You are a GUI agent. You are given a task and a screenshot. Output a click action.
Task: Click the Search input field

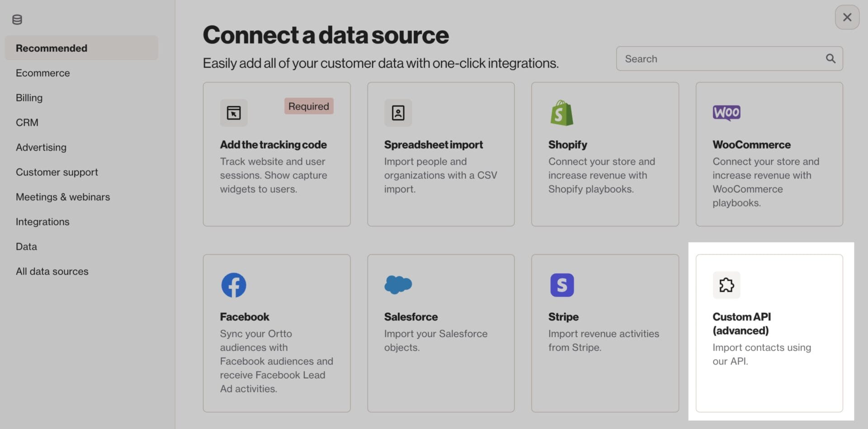pos(729,58)
